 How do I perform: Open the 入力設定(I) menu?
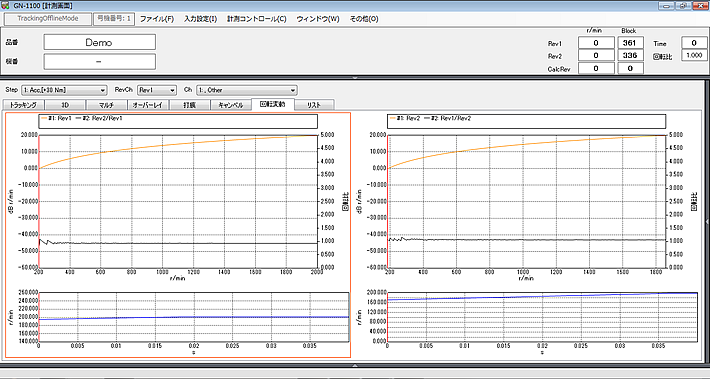(x=200, y=19)
